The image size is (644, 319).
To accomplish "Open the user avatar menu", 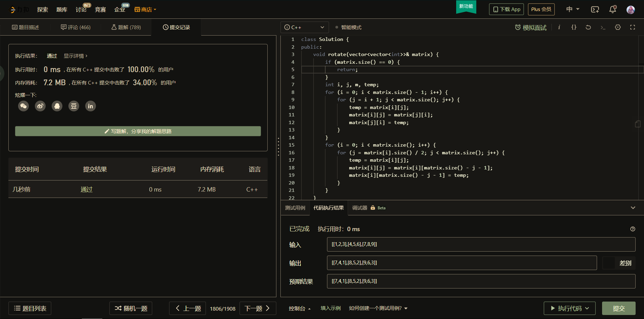I will point(631,10).
